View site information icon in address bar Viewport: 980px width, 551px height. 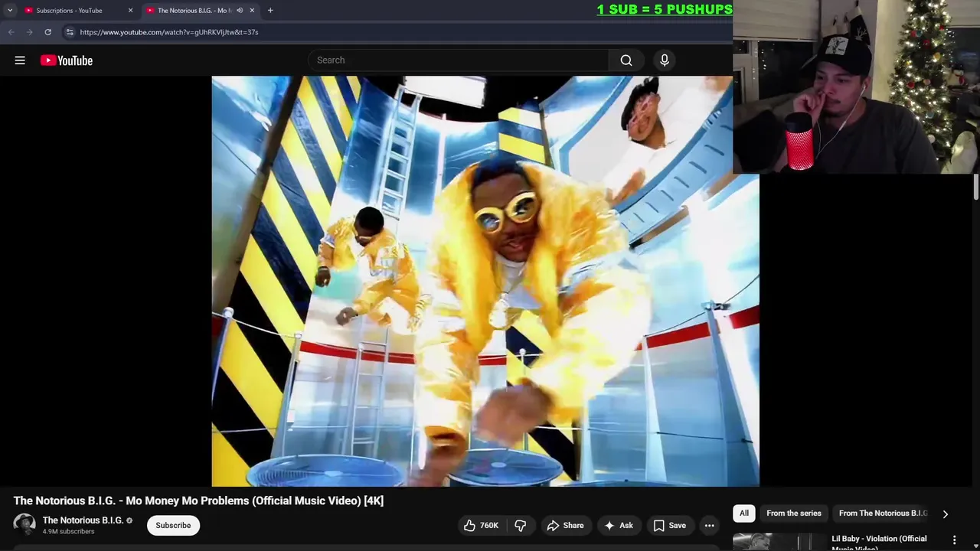coord(70,32)
